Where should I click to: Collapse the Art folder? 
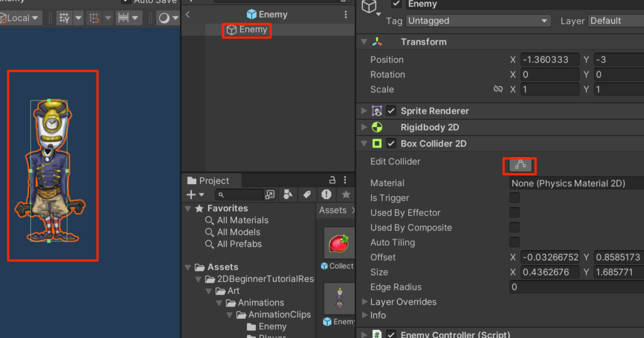[209, 292]
